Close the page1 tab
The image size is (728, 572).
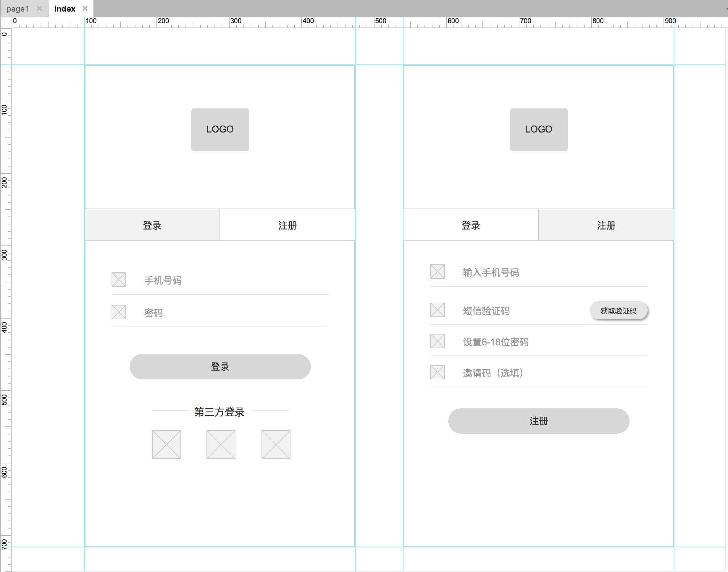click(39, 8)
